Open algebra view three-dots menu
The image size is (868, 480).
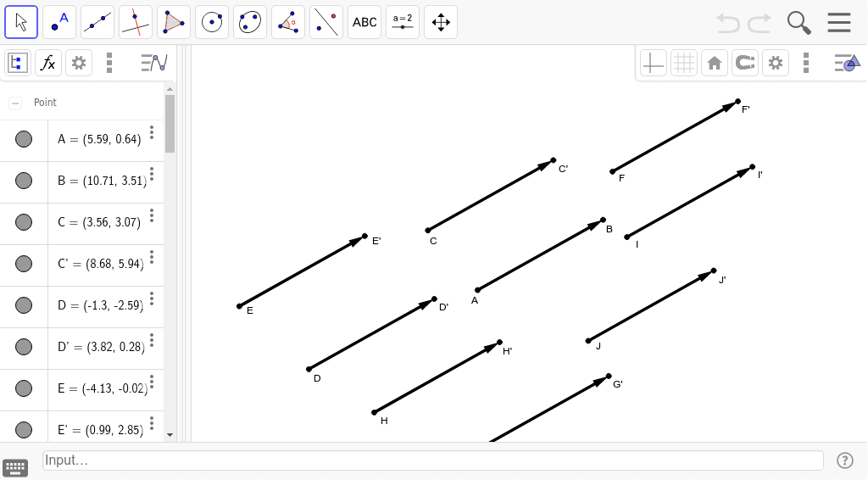[x=109, y=63]
